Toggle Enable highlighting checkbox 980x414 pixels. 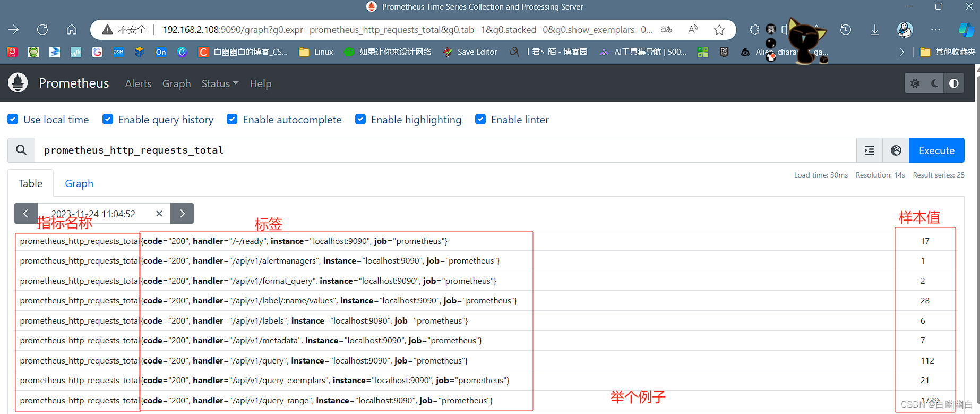click(360, 119)
